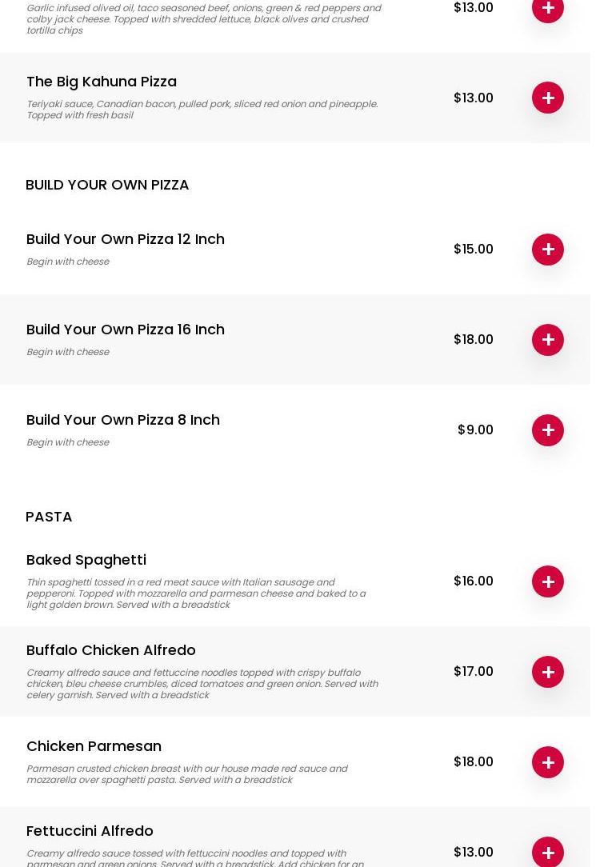The width and height of the screenshot is (616, 867).
Task: Open Baked Spaghetti item title
Action: 86,560
